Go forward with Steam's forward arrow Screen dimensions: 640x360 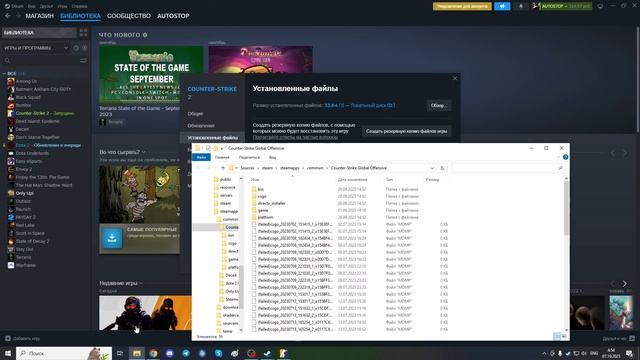tap(18, 16)
